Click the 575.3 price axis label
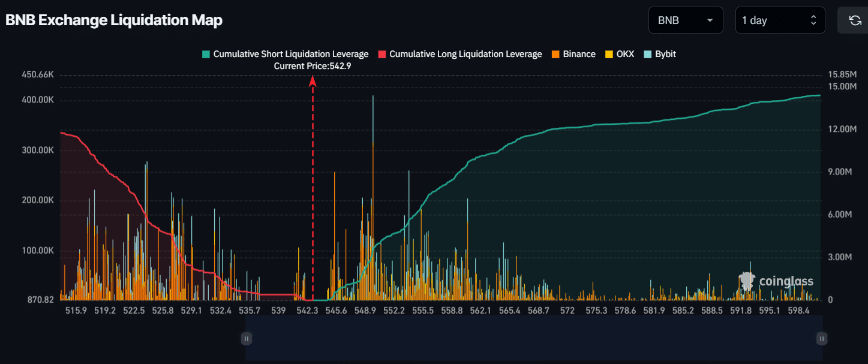 point(596,311)
